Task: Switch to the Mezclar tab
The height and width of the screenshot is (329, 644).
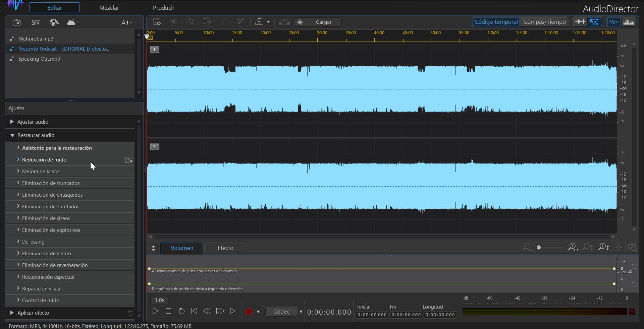Action: click(109, 7)
